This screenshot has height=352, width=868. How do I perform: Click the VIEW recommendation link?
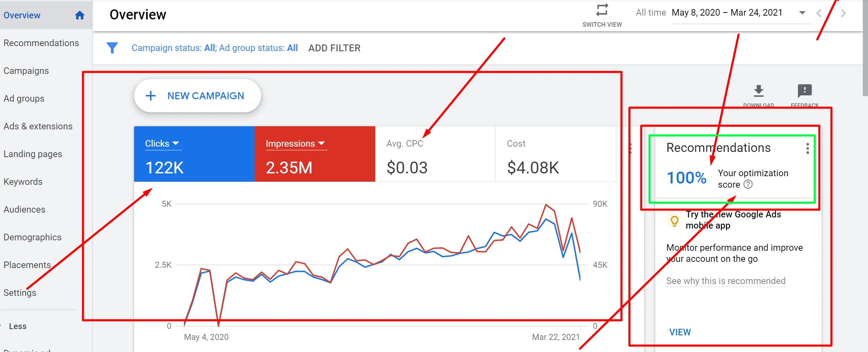[680, 332]
